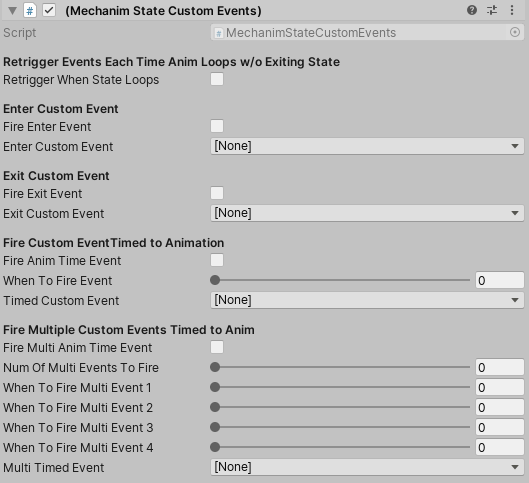Enable Retrigger When State Loops checkbox
529x483 pixels.
pyautogui.click(x=217, y=80)
